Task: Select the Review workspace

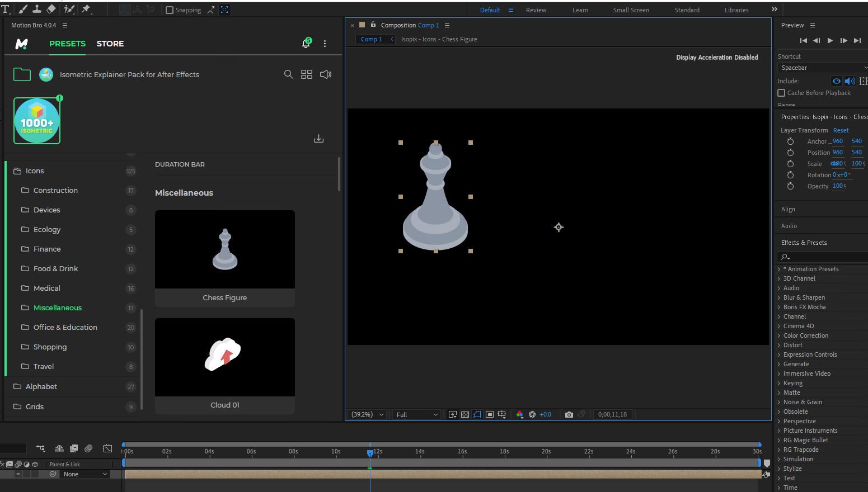Action: (x=536, y=10)
